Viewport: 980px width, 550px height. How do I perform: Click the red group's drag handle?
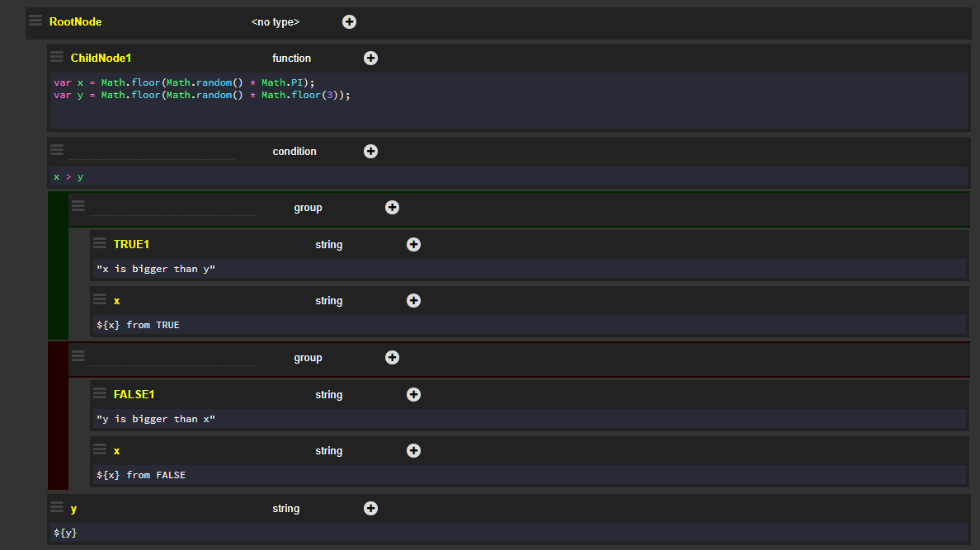[78, 355]
